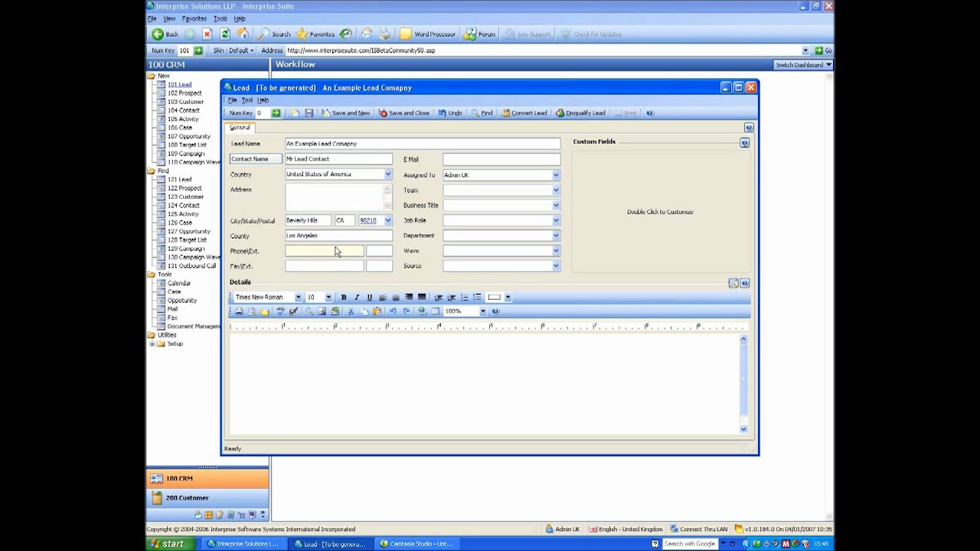
Task: Open the Lead window's File menu
Action: point(232,100)
